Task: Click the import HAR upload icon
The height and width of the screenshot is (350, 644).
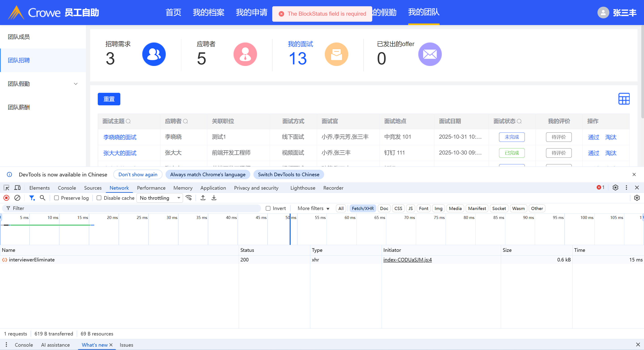Action: [x=203, y=198]
